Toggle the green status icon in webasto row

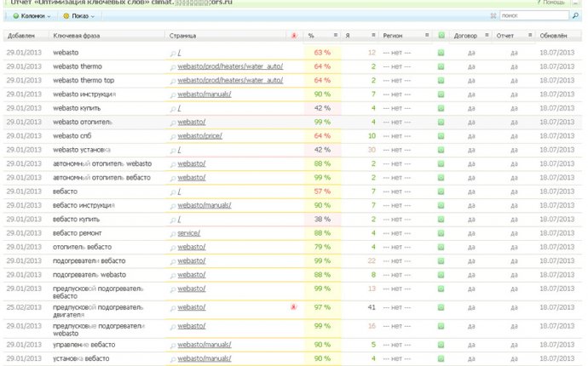441,53
